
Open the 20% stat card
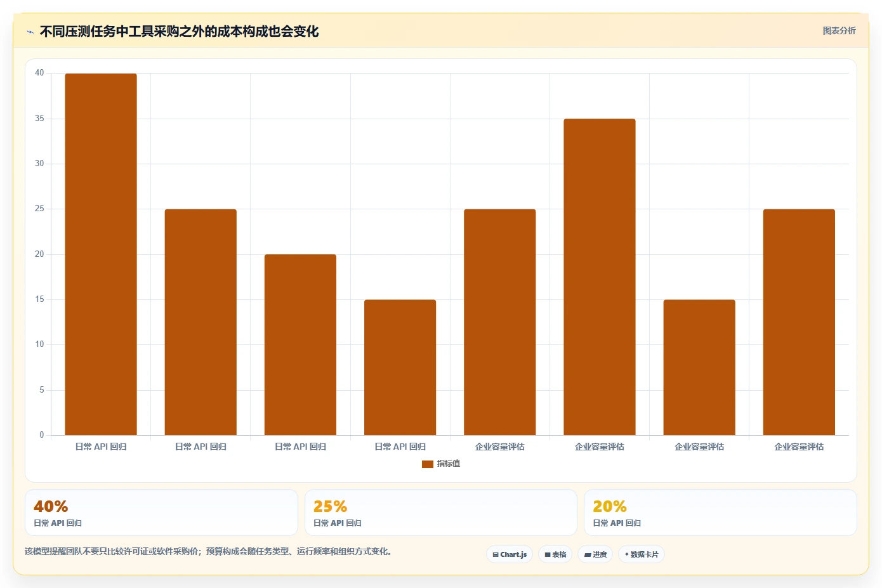(x=720, y=513)
